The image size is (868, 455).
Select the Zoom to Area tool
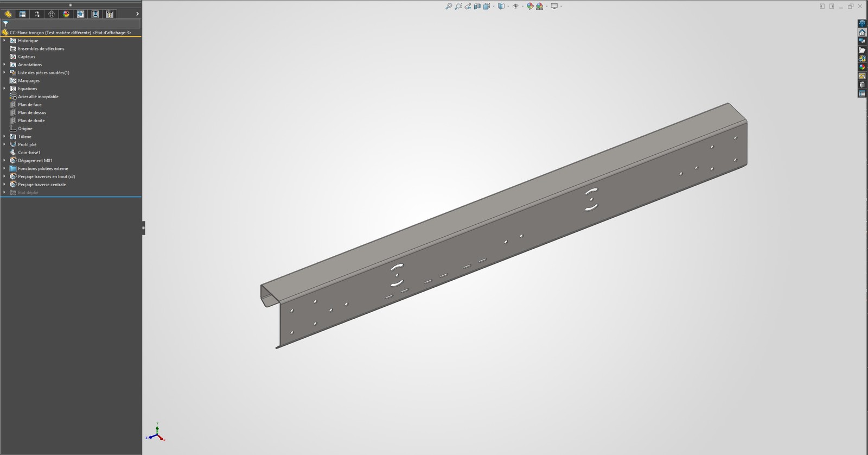(458, 7)
